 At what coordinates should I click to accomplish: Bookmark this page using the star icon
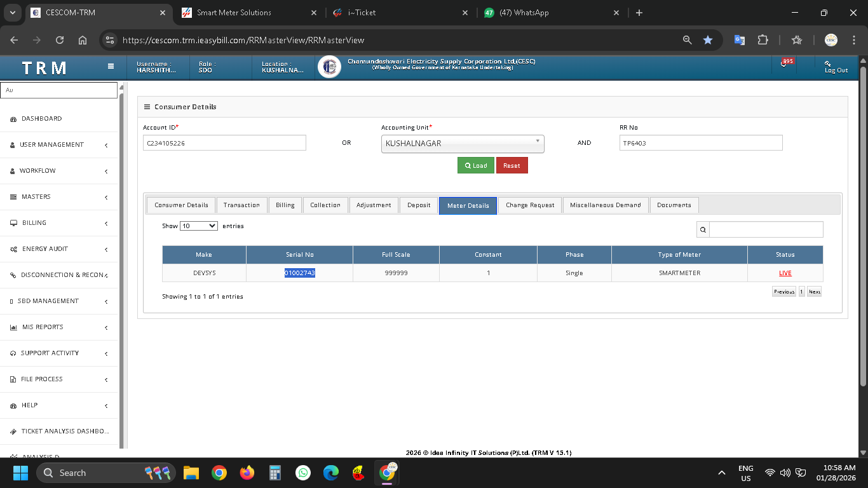pyautogui.click(x=708, y=40)
